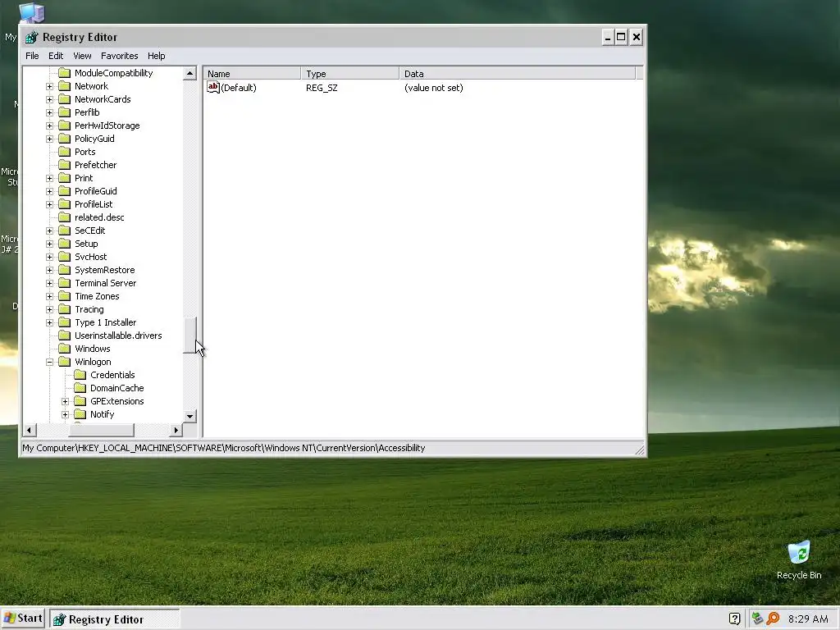Click the Data column header
Image resolution: width=840 pixels, height=630 pixels.
[518, 73]
